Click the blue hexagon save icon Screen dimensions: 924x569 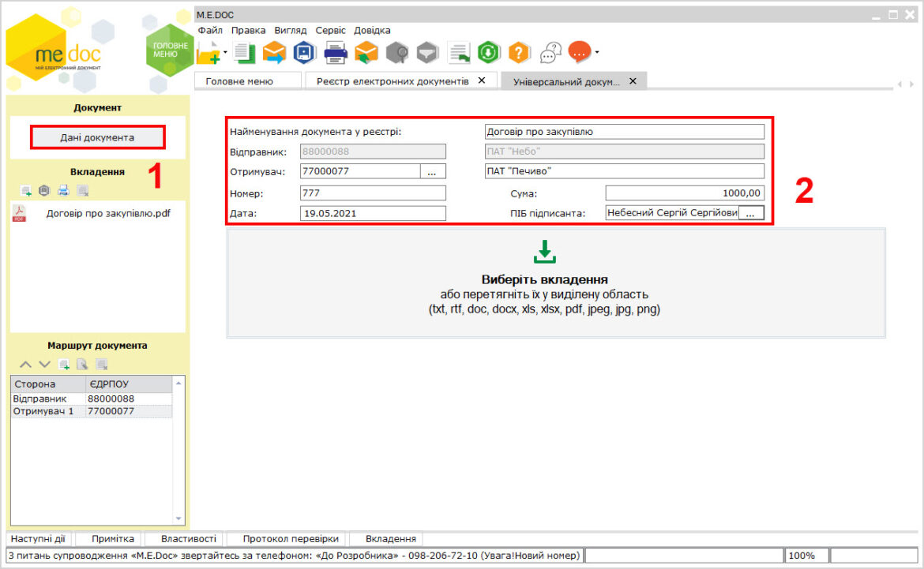coord(305,53)
